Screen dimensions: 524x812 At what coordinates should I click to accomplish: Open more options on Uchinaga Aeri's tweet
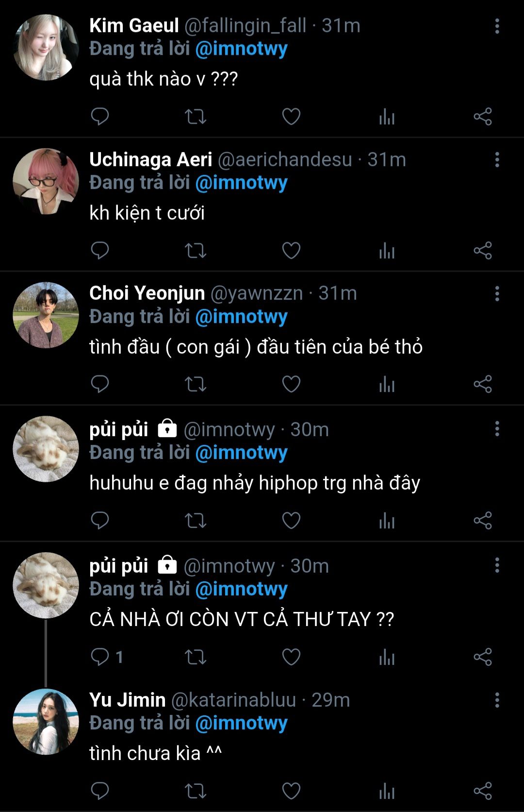(497, 160)
